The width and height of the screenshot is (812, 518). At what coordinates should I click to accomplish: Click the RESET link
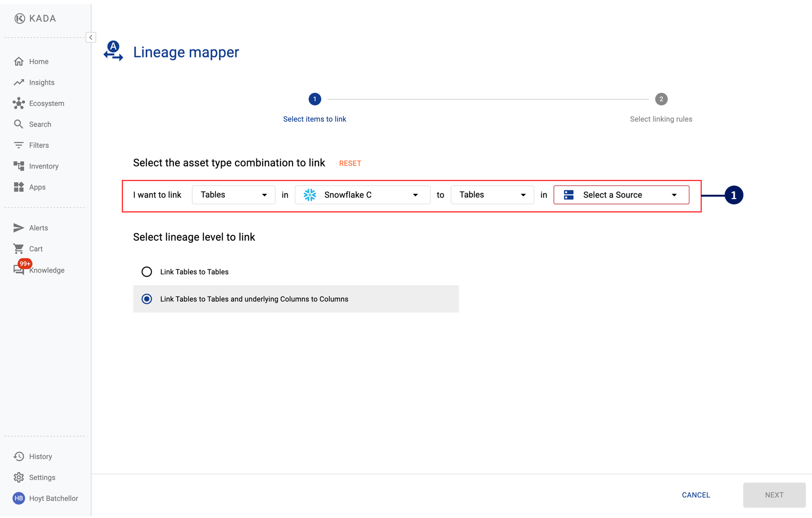point(350,163)
